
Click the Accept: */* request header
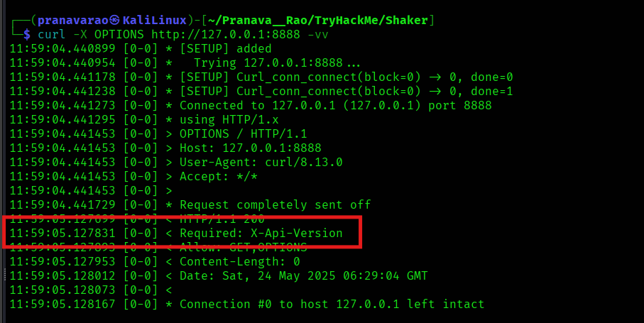tap(219, 177)
